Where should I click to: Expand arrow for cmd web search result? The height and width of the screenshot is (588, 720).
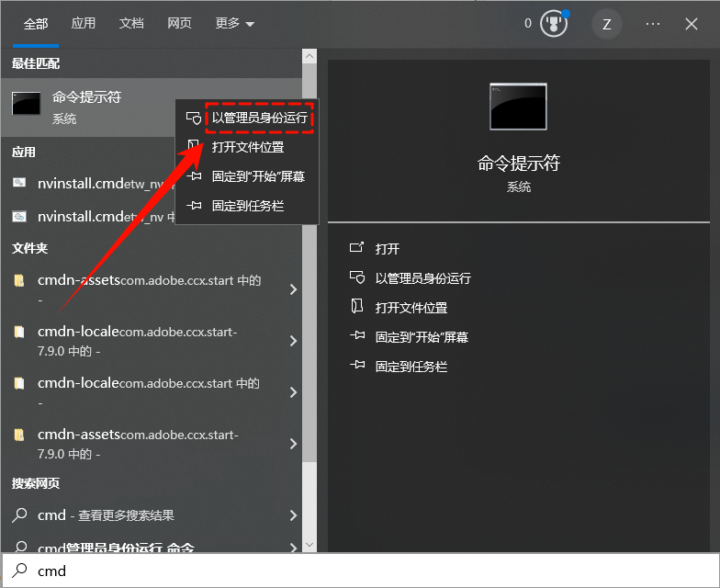point(294,515)
